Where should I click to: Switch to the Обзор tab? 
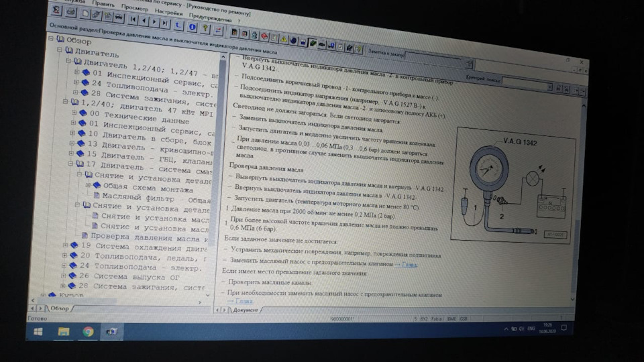pyautogui.click(x=60, y=308)
